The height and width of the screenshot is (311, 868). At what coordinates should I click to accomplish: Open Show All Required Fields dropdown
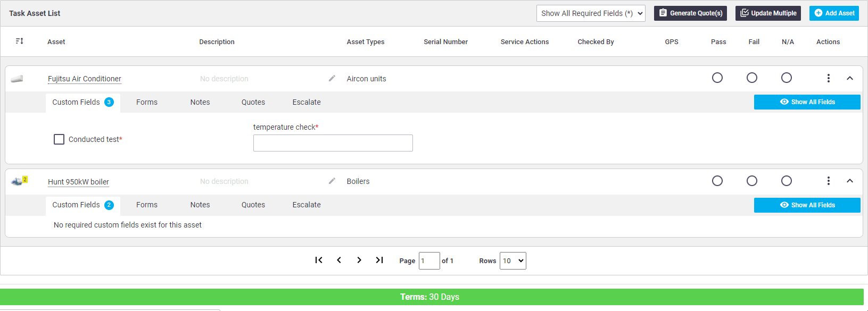[x=591, y=13]
